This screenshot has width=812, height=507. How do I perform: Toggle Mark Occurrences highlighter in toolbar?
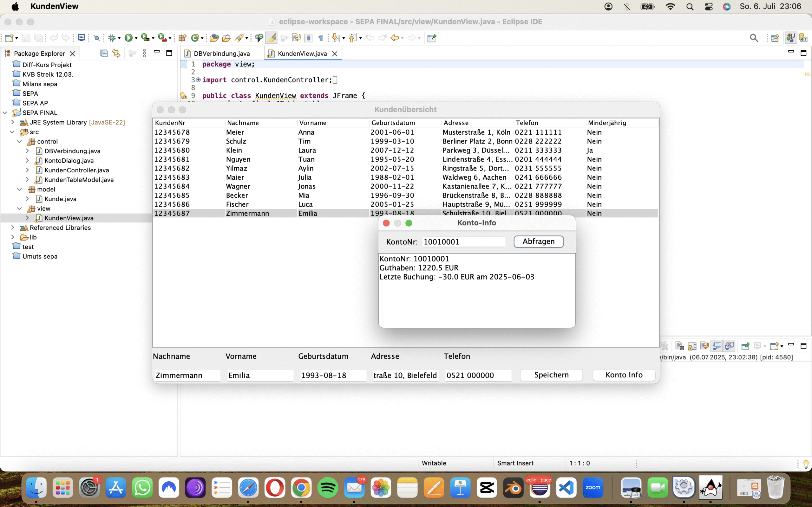coord(271,38)
